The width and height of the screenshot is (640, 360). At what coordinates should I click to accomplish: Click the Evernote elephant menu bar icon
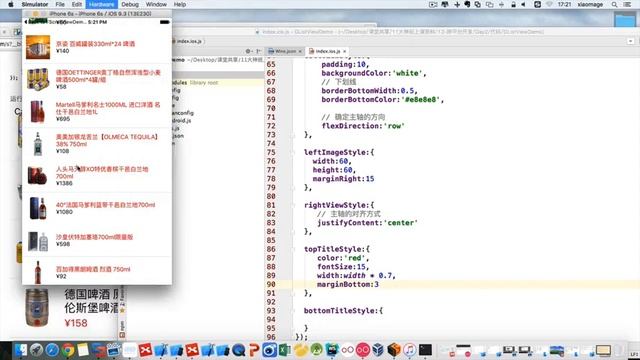(467, 4)
